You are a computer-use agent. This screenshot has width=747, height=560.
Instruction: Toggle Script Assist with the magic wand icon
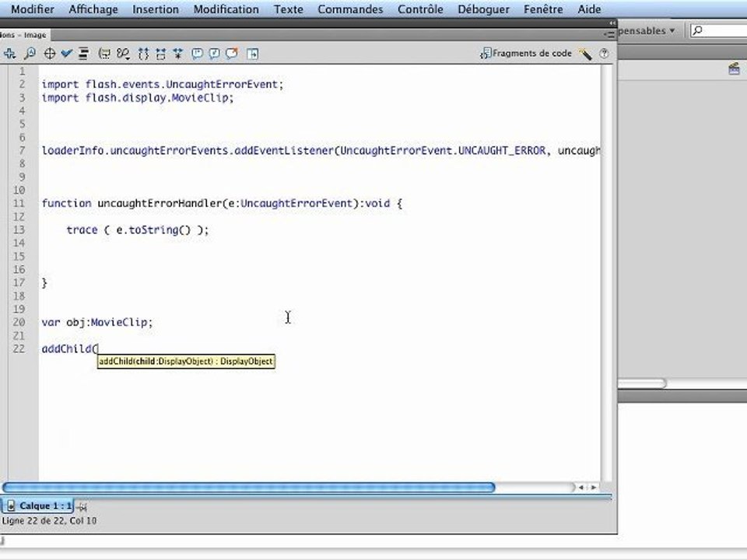click(x=585, y=54)
